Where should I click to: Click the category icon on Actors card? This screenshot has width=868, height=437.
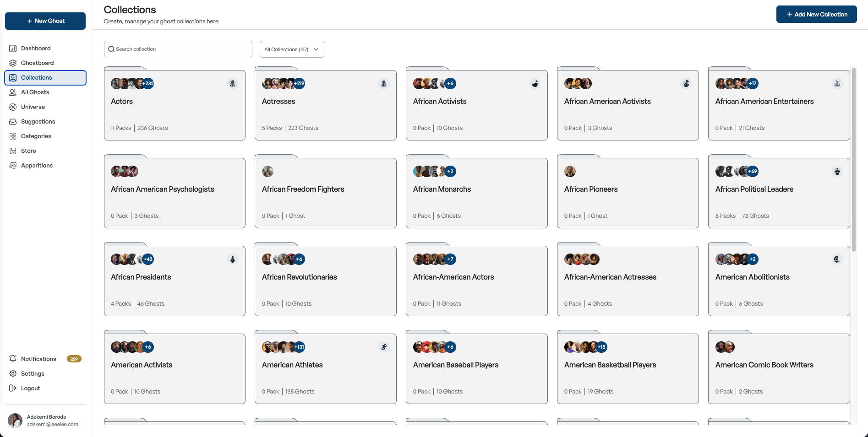pos(233,84)
